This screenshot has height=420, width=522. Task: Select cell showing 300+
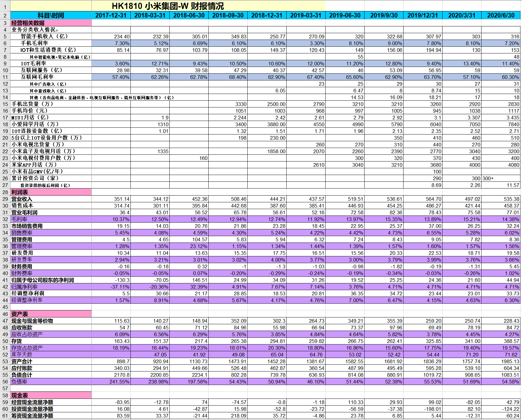[x=501, y=178]
